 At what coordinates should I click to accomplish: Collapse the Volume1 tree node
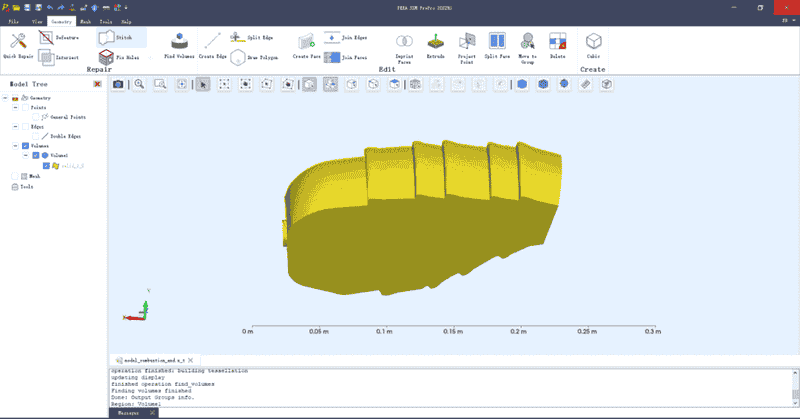pyautogui.click(x=26, y=155)
